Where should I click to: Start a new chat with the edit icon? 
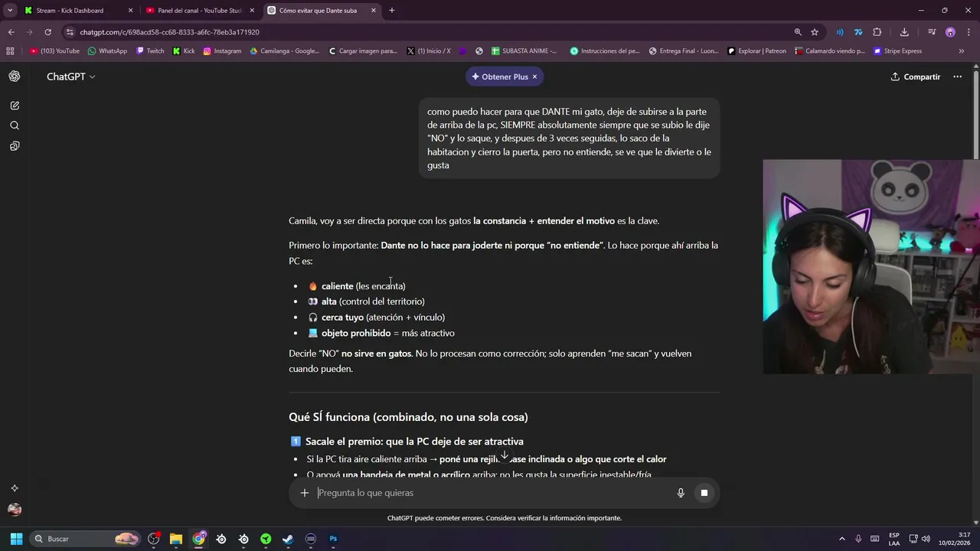(15, 106)
